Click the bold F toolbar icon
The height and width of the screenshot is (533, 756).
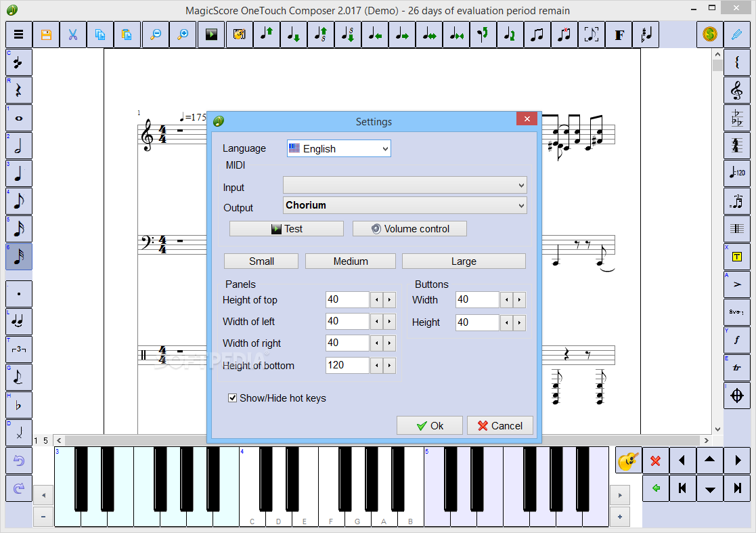click(619, 35)
